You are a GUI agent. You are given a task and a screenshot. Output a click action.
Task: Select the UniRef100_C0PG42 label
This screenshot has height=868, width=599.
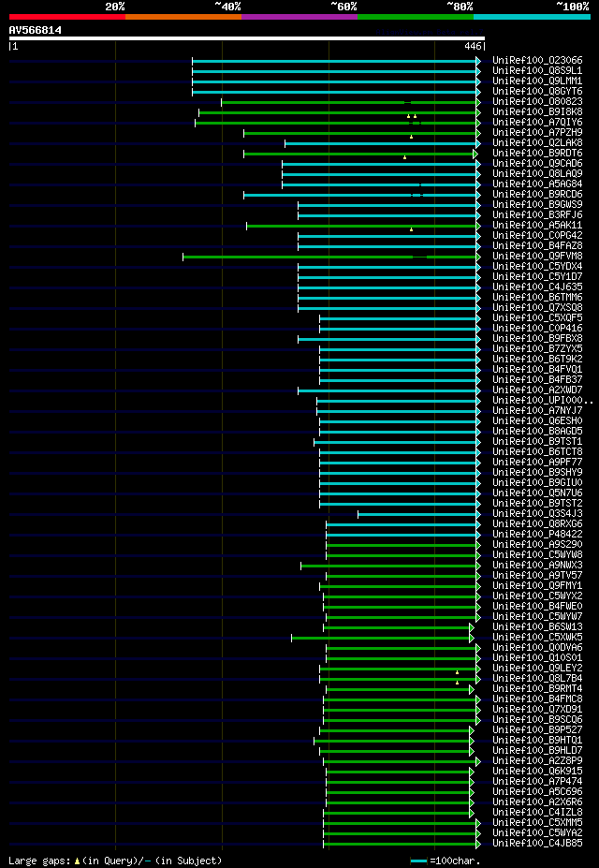tap(537, 235)
